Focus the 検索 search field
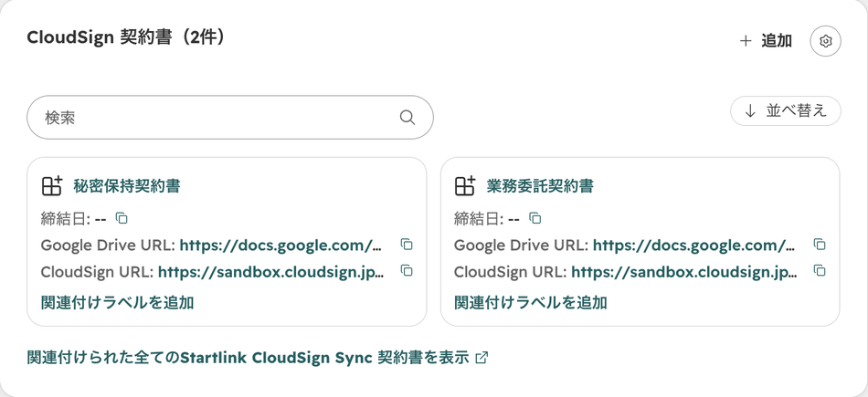 [229, 117]
